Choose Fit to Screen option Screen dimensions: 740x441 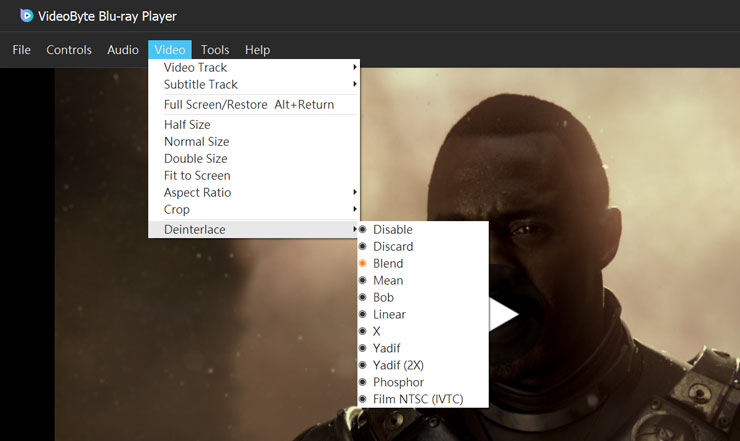pyautogui.click(x=197, y=176)
